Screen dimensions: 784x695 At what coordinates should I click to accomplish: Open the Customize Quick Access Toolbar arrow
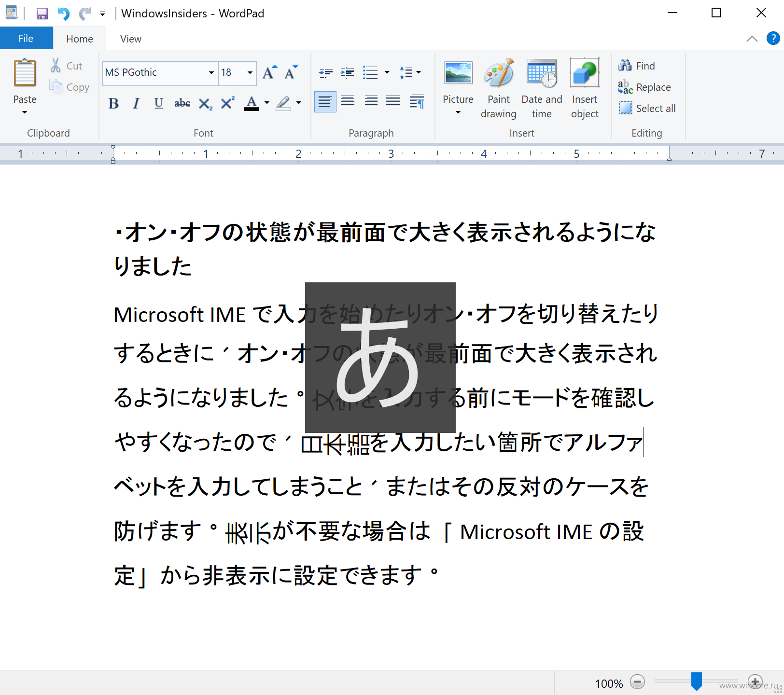click(x=102, y=14)
